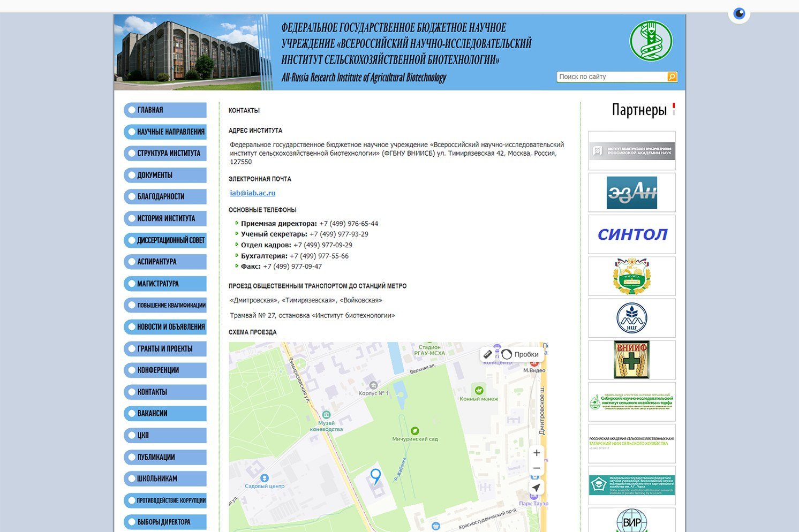Image resolution: width=799 pixels, height=532 pixels.
Task: Click the site search magnifier button
Action: click(x=672, y=77)
